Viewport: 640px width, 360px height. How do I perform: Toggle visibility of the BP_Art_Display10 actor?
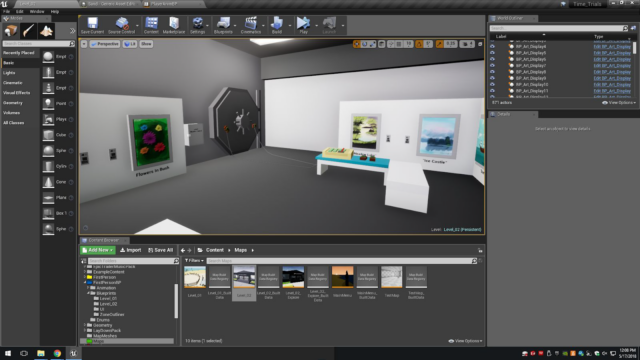click(492, 84)
